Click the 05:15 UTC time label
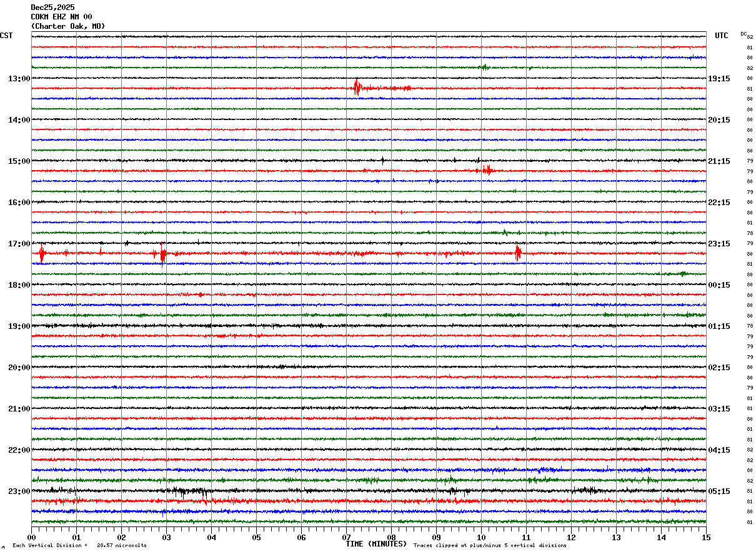This screenshot has width=756, height=554. [x=719, y=491]
